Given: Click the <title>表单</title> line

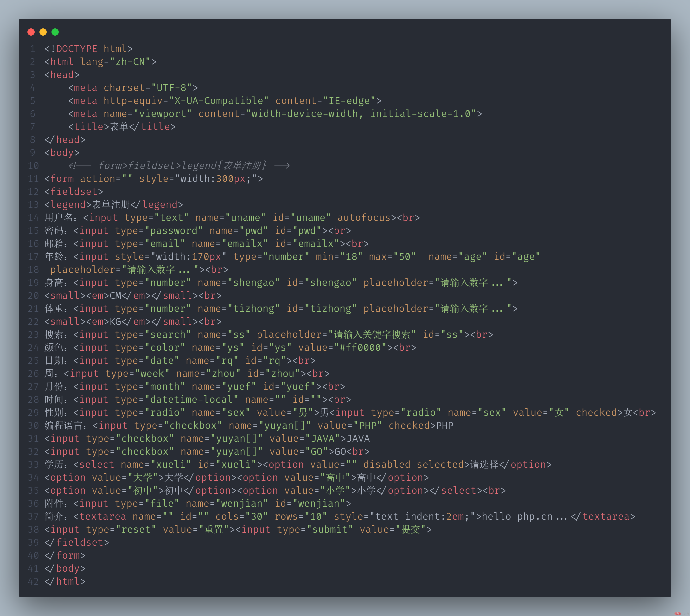Looking at the screenshot, I should tap(122, 127).
